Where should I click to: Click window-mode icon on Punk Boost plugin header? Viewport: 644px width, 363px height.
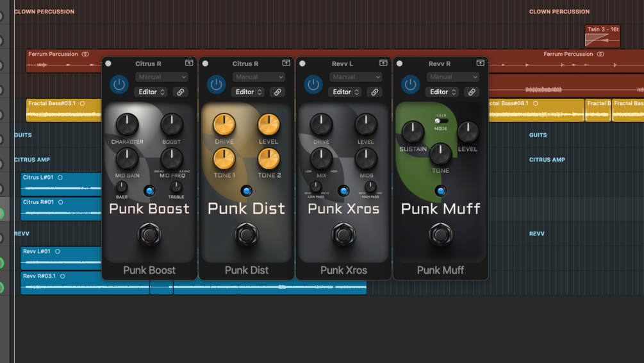click(189, 63)
